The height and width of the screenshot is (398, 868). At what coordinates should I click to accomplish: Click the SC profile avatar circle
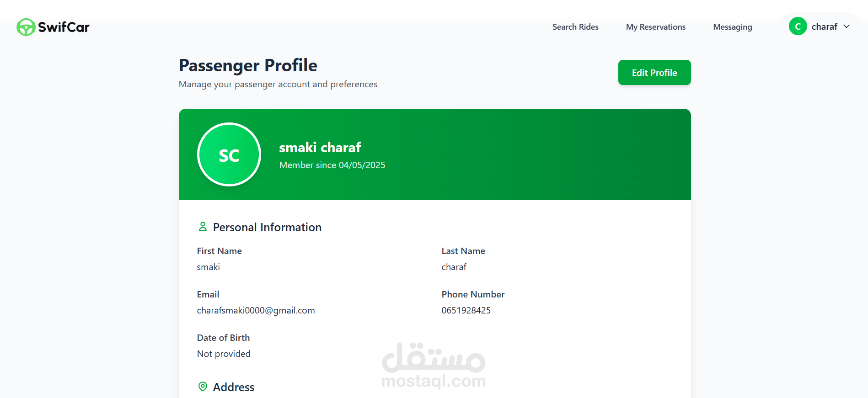click(229, 154)
